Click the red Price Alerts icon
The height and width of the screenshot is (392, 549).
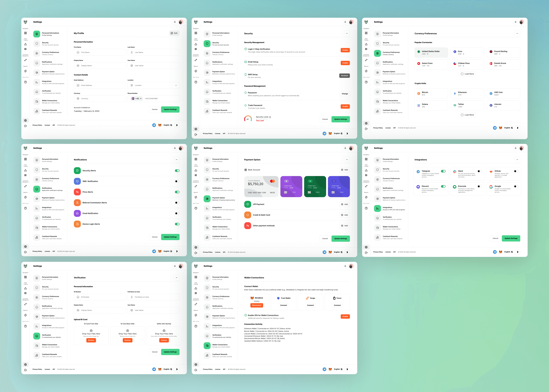[77, 192]
